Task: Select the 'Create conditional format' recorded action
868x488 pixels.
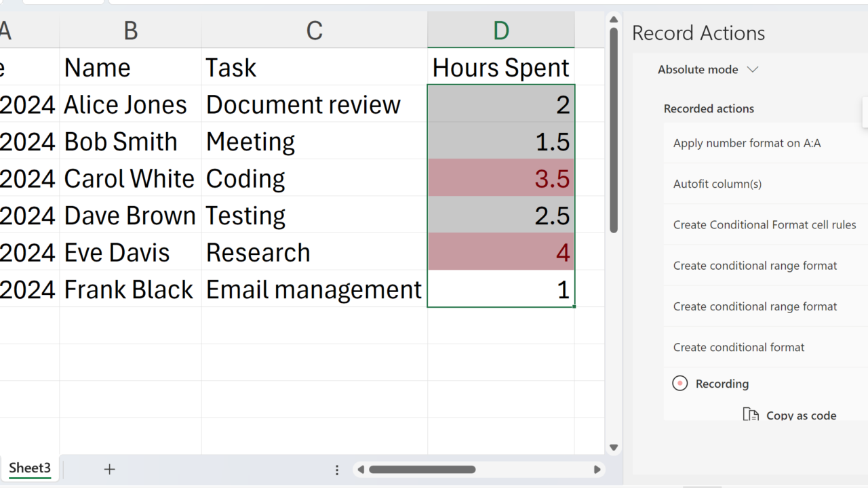Action: point(738,347)
